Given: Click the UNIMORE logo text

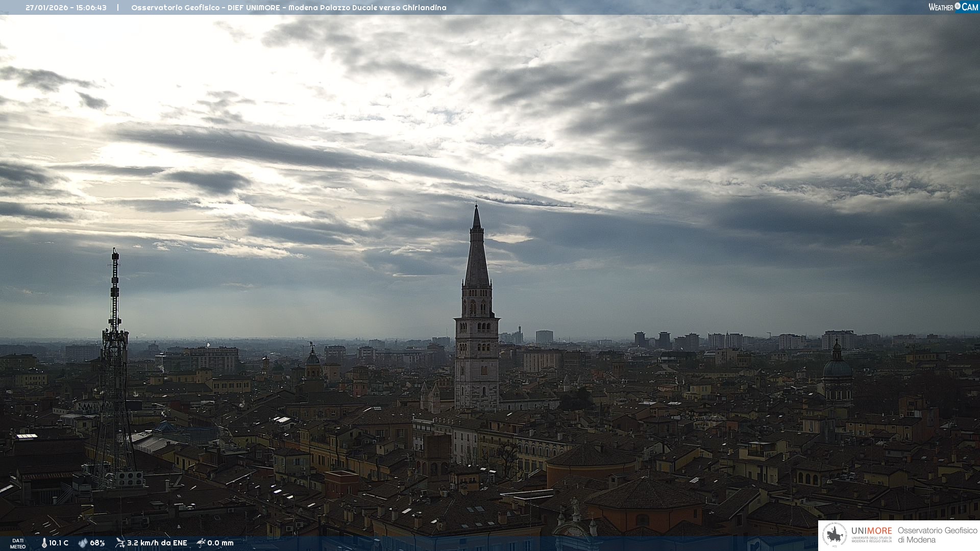Looking at the screenshot, I should tap(871, 531).
